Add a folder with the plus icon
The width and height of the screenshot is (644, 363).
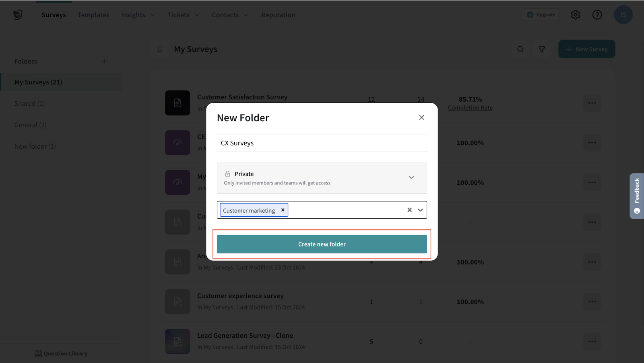[105, 61]
